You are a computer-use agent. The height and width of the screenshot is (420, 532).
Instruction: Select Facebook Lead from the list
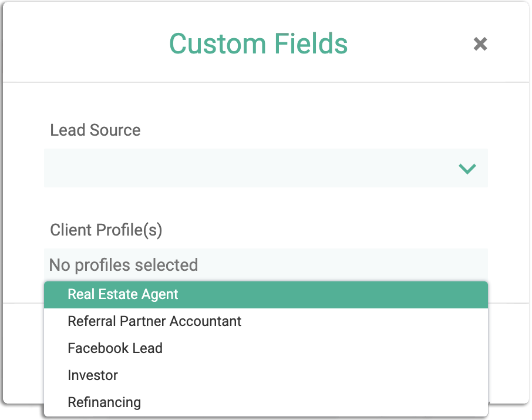[266, 348]
